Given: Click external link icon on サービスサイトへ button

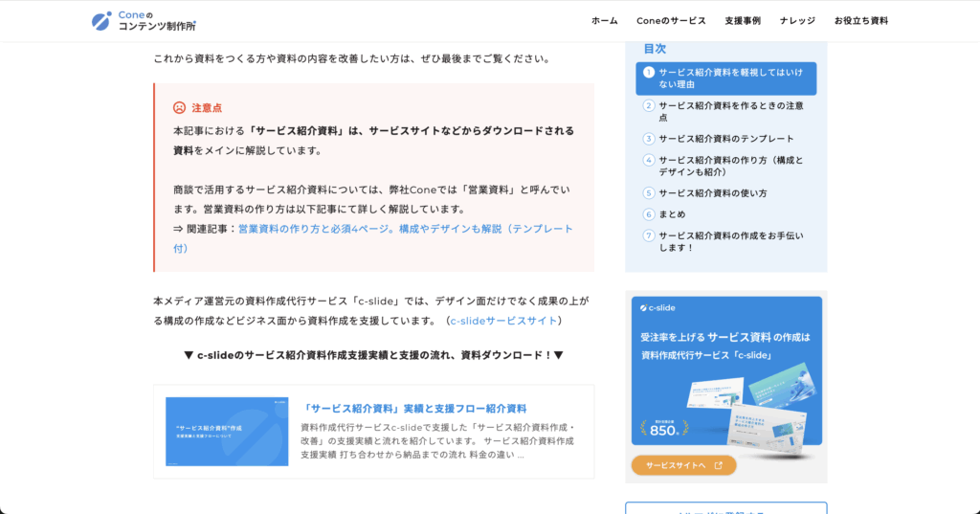Looking at the screenshot, I should pos(718,465).
